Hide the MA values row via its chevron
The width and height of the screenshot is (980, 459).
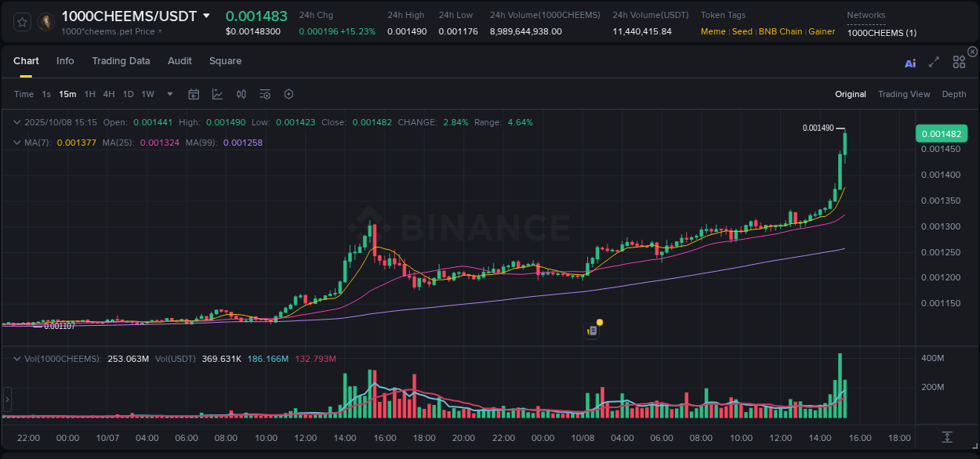[x=16, y=142]
